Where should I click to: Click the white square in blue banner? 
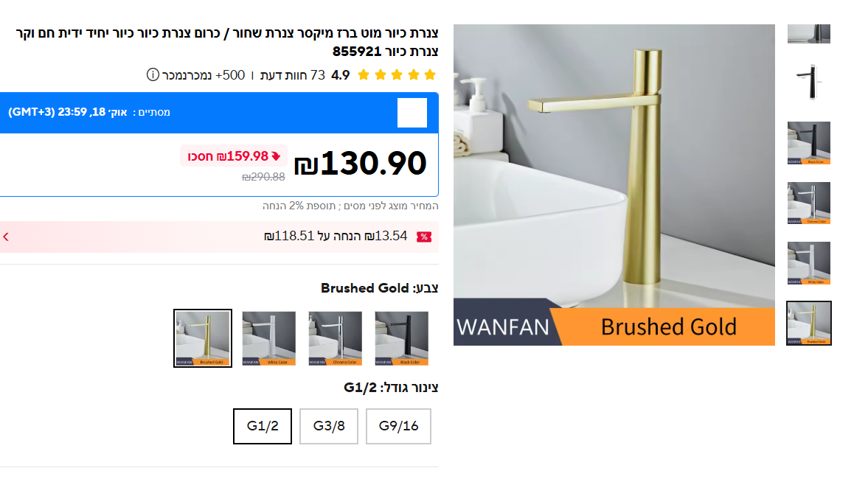[412, 112]
